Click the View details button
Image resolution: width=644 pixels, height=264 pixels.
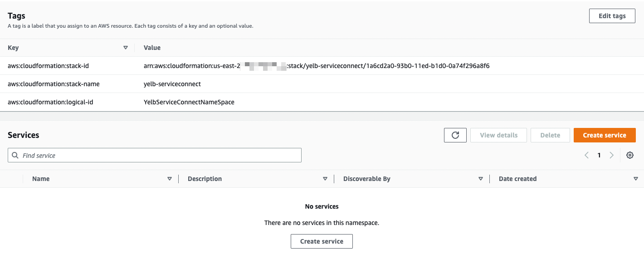(498, 135)
